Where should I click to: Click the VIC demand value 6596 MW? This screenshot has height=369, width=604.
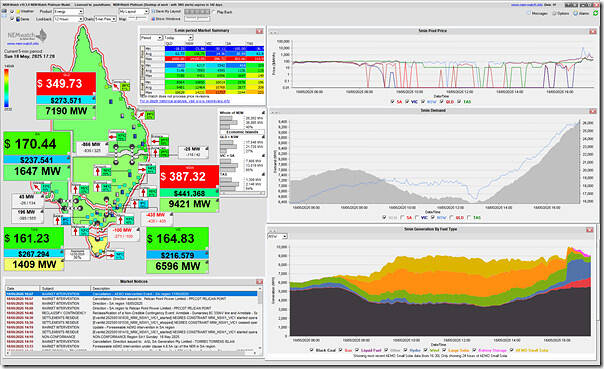coord(178,267)
